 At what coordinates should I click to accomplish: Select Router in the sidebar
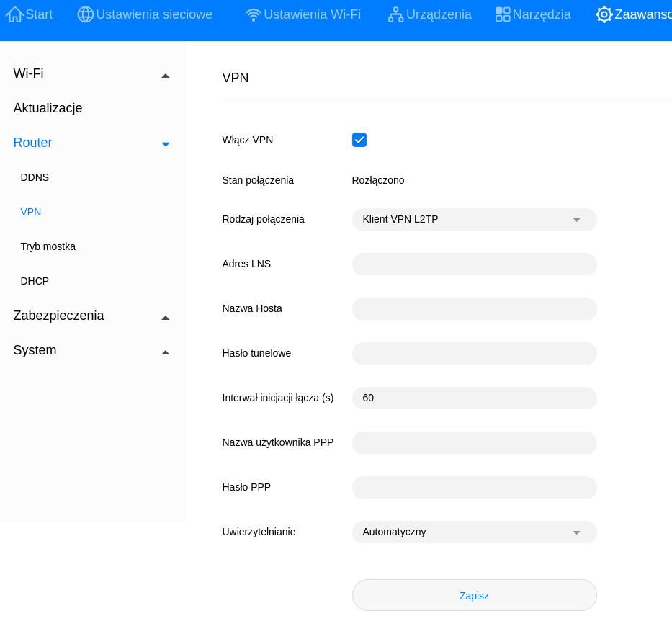coord(32,143)
